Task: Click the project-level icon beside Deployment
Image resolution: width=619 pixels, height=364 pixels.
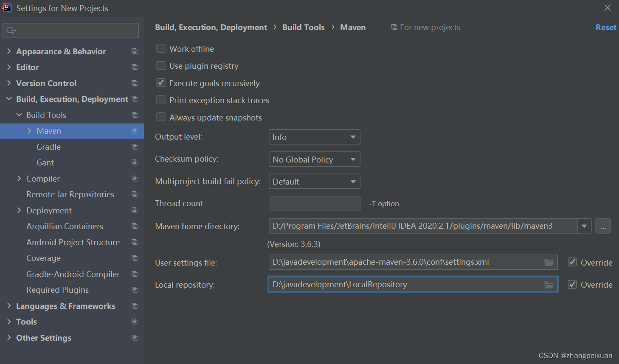Action: coord(135,210)
